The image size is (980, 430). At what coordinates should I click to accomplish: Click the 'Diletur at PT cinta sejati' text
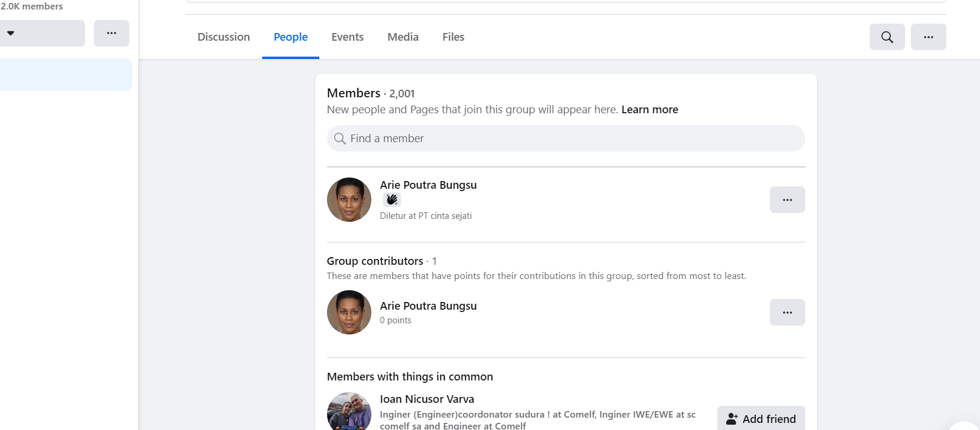[x=426, y=216]
